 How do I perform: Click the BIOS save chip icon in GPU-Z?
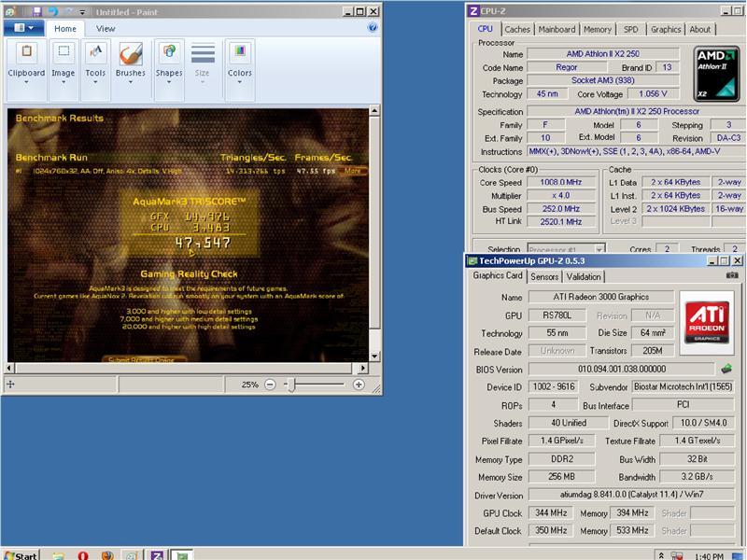(x=726, y=369)
